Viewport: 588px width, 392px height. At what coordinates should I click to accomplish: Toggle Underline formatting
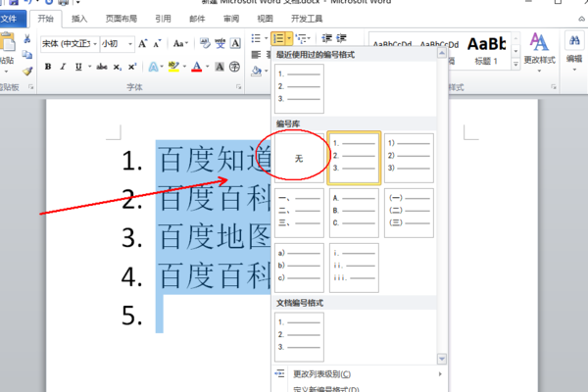(78, 67)
